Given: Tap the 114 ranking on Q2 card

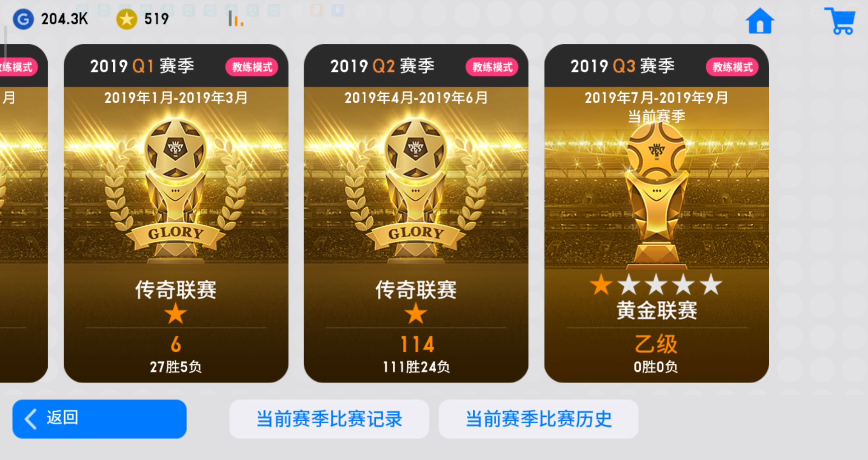Looking at the screenshot, I should tap(417, 344).
